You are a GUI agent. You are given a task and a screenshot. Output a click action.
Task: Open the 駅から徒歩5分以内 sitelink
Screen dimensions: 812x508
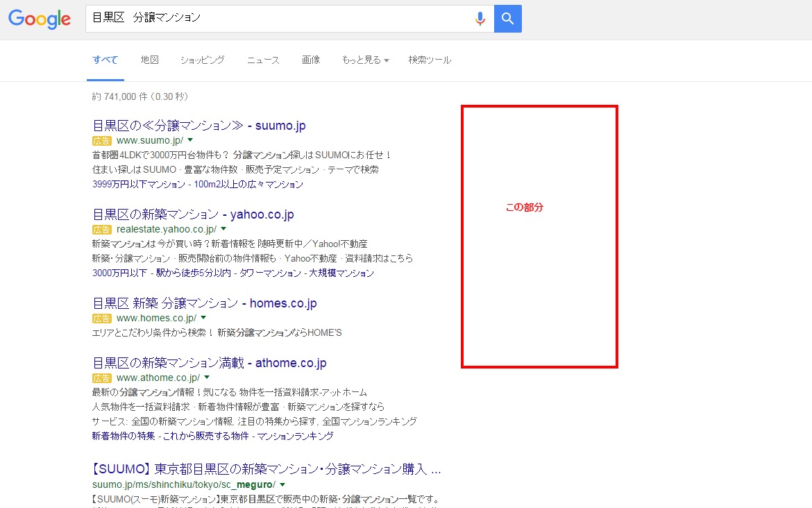[193, 273]
